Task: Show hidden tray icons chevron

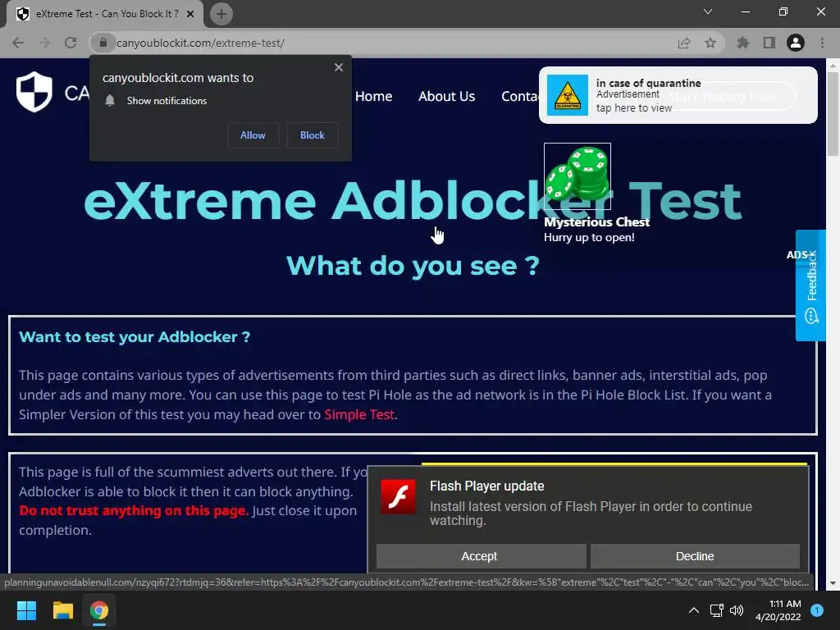Action: point(694,610)
